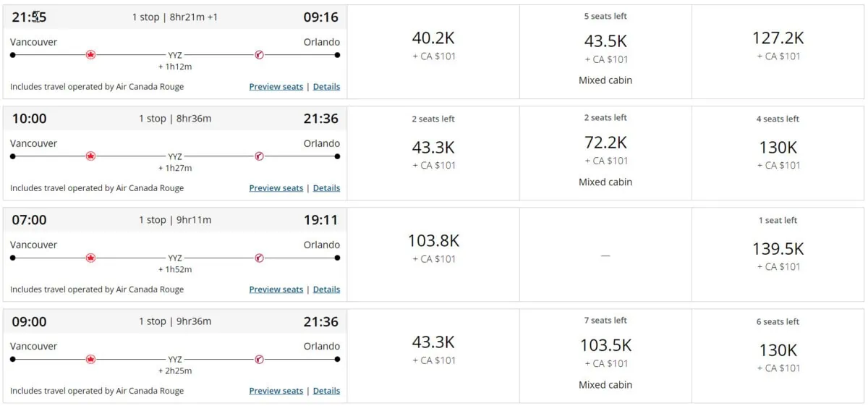Open Details for the 21:55 flight
Image resolution: width=868 pixels, height=406 pixels.
326,87
